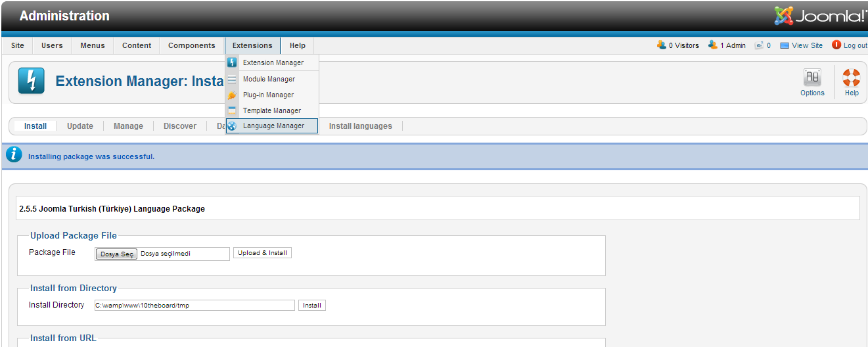The image size is (868, 347).
Task: Open the Components menu
Action: tap(192, 45)
